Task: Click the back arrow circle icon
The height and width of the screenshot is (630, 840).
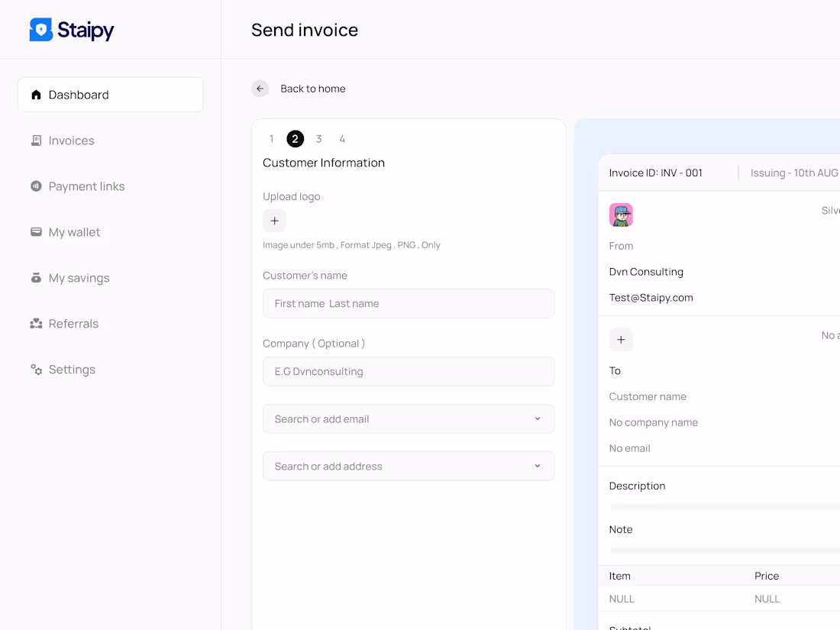Action: pyautogui.click(x=260, y=89)
